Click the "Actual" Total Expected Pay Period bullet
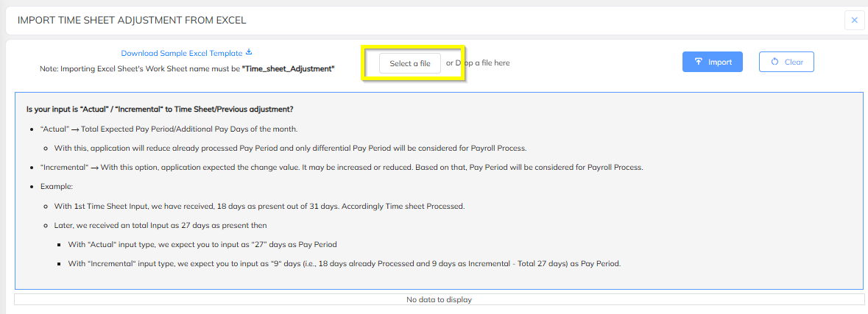The width and height of the screenshot is (868, 314). click(169, 129)
